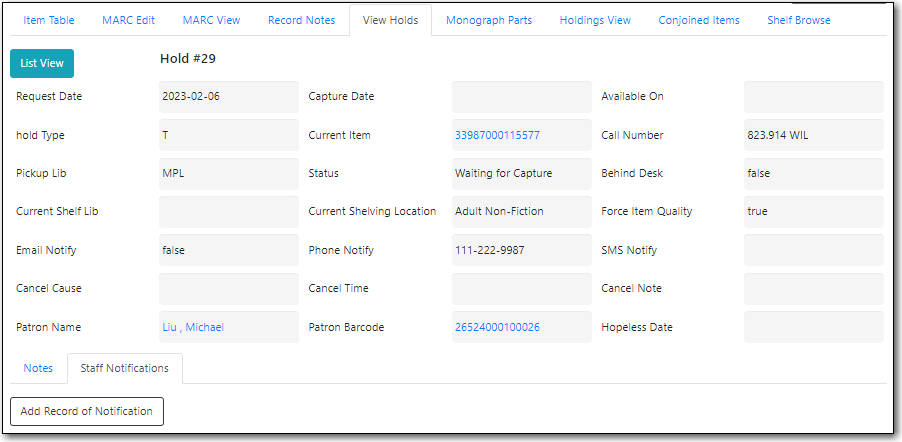Click the Pickup Lib label
This screenshot has width=902, height=442.
tap(41, 174)
